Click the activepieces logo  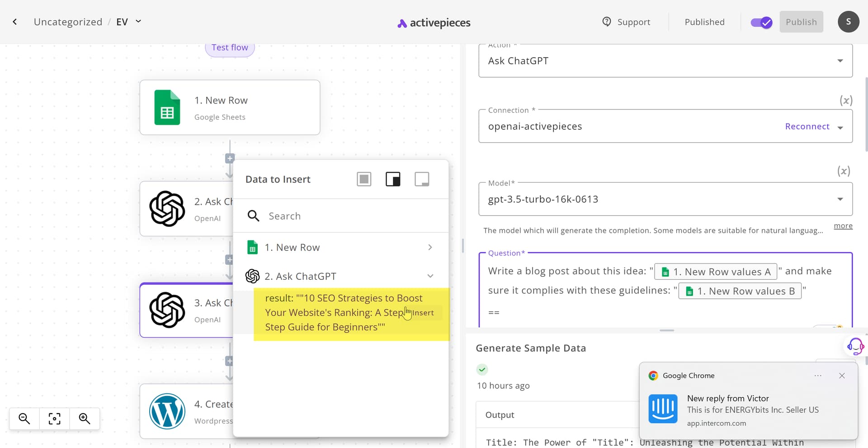(434, 23)
